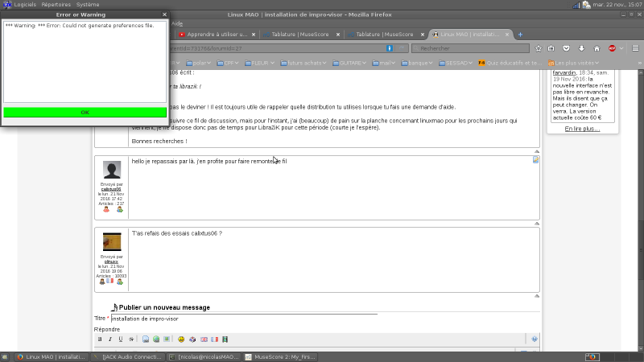Click the Titre input field
This screenshot has width=644, height=362.
tap(244, 319)
